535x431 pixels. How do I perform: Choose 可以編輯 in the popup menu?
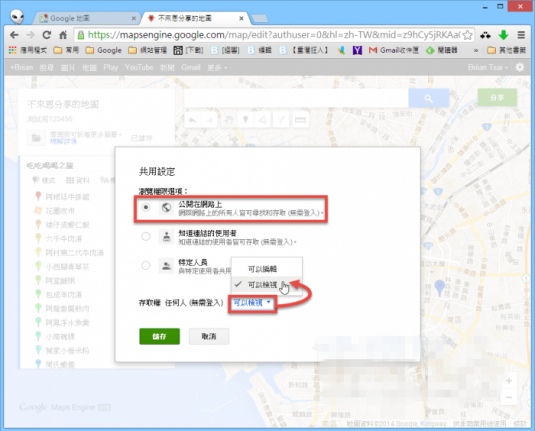tap(267, 269)
